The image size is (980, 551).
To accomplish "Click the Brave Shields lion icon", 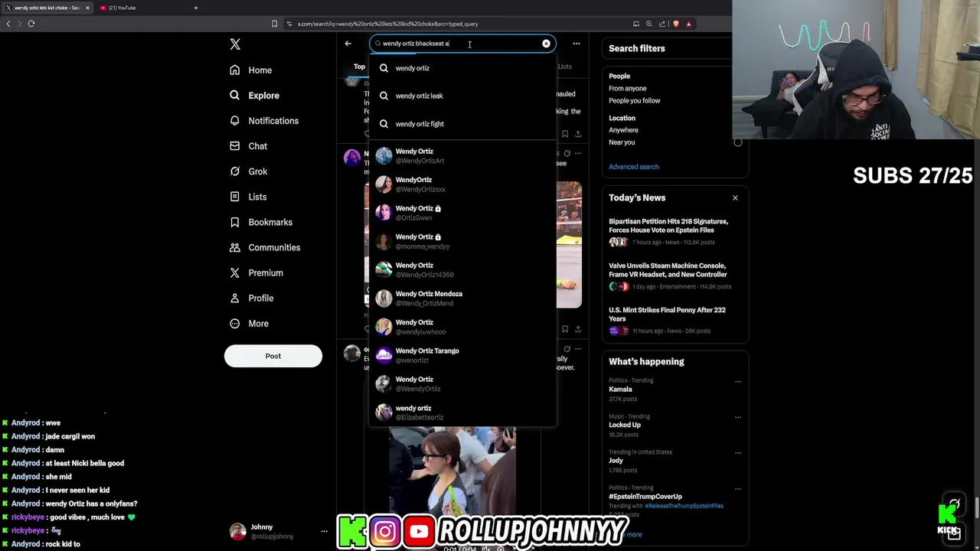I will [677, 24].
